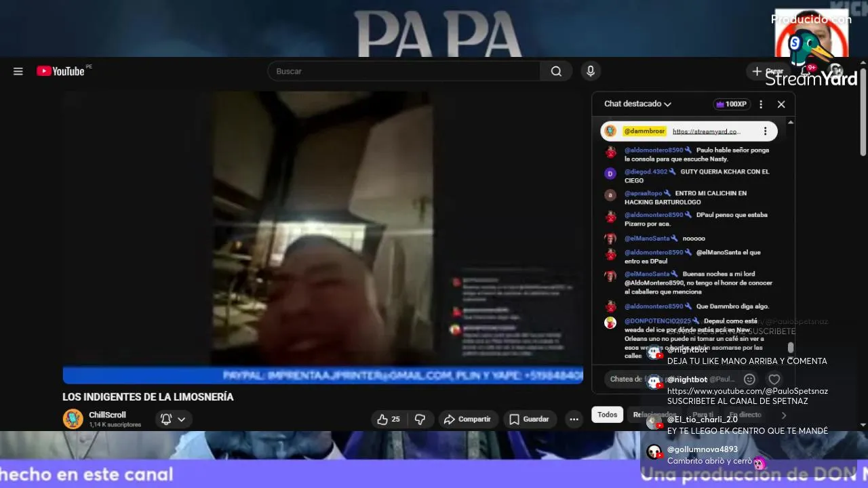Viewport: 868px width, 488px height.
Task: Click the Buscar search field
Action: tap(403, 71)
